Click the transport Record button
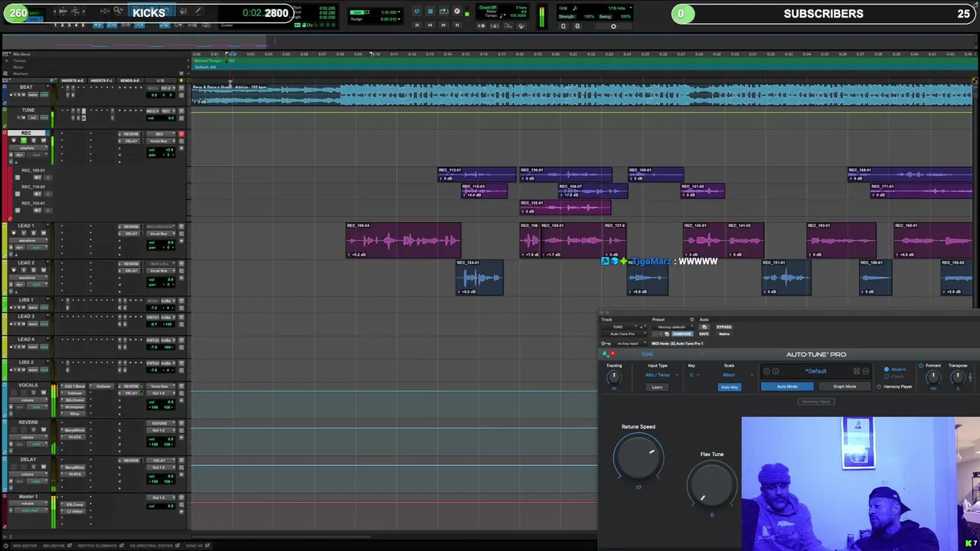 [x=457, y=11]
